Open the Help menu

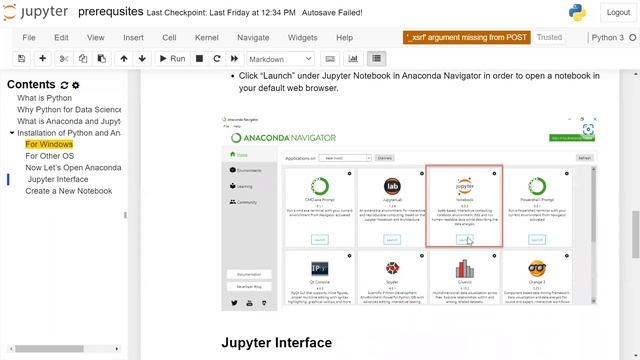(344, 38)
